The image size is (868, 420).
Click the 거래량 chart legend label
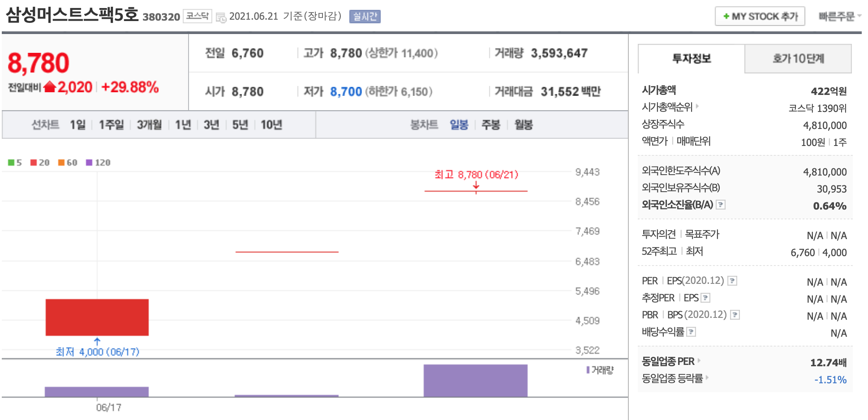pyautogui.click(x=600, y=370)
